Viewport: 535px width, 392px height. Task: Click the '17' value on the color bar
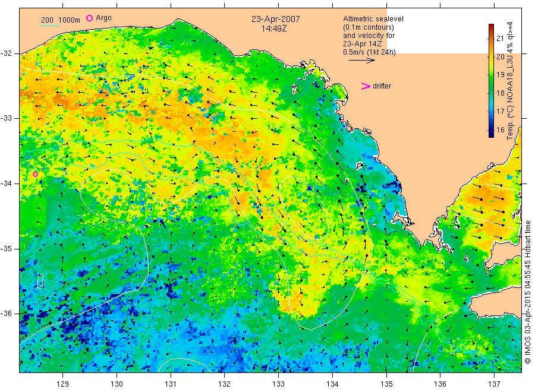(x=501, y=111)
